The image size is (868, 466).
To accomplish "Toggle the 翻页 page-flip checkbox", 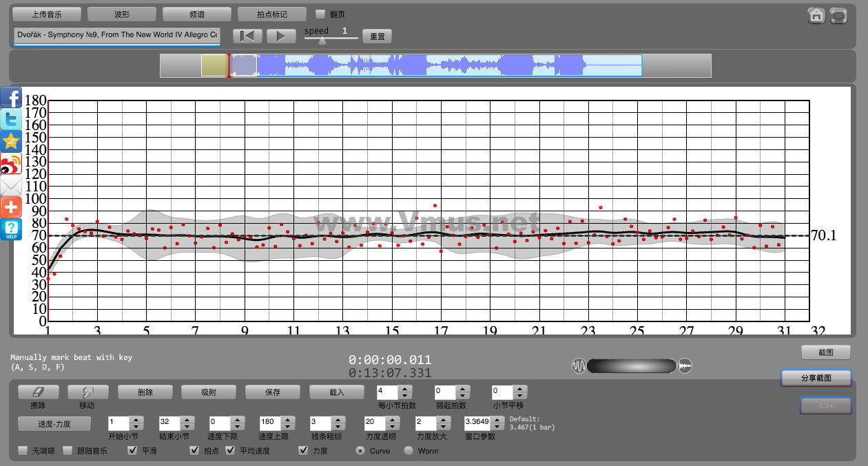I will tap(320, 14).
